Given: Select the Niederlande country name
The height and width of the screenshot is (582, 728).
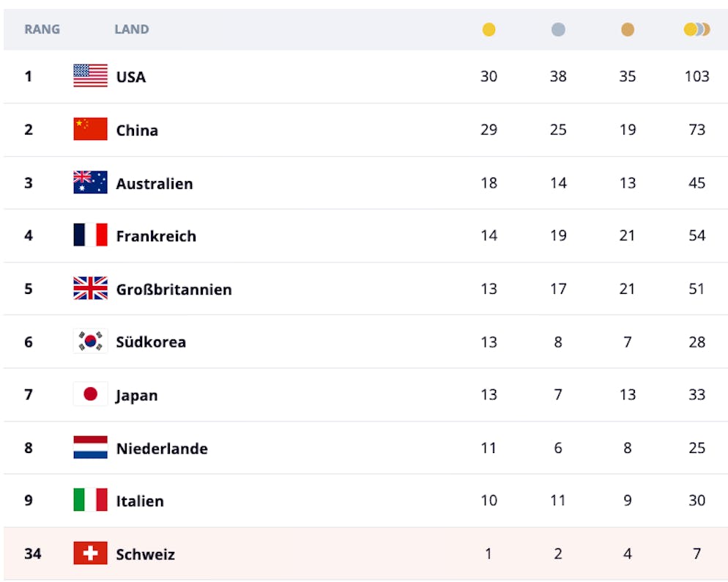Looking at the screenshot, I should click(x=162, y=449).
